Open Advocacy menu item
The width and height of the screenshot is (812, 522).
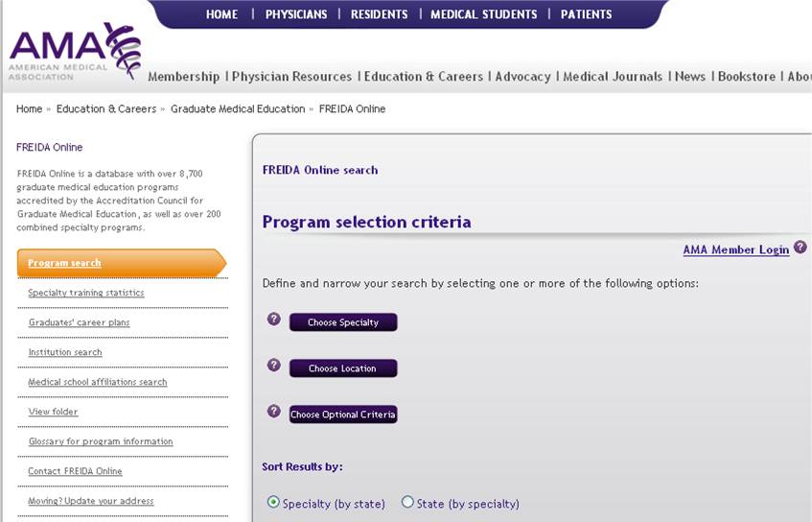523,77
